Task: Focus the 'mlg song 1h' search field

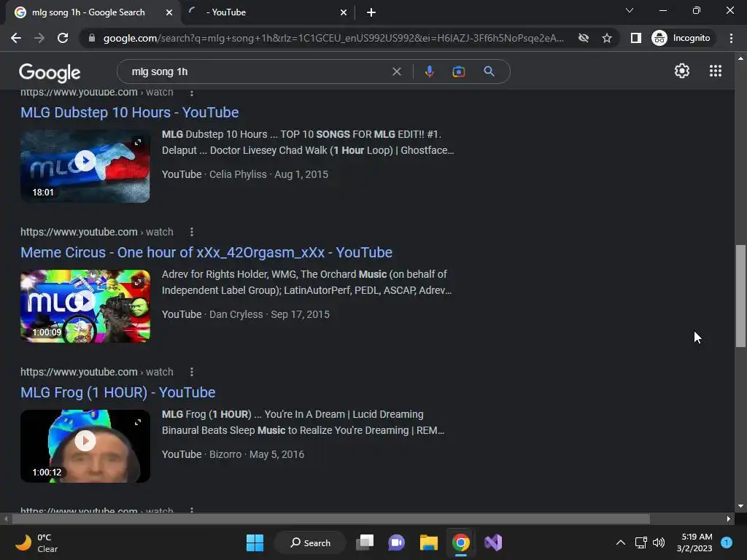Action: pos(258,72)
